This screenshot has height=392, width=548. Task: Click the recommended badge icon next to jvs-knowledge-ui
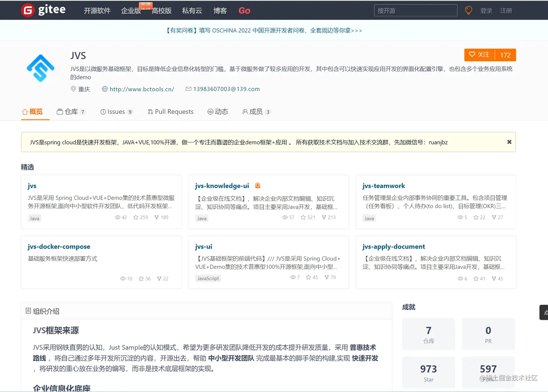tap(258, 185)
